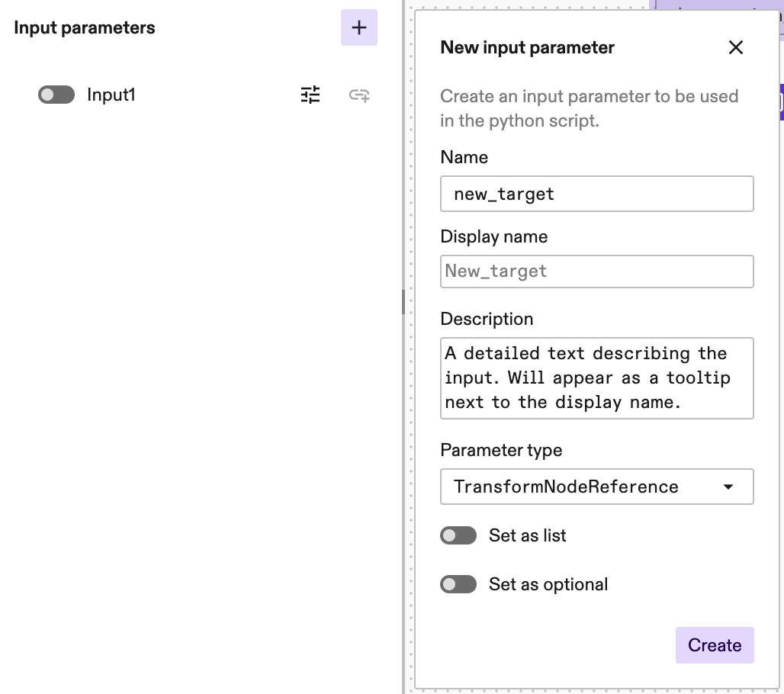Turn on the Set as list toggle
The height and width of the screenshot is (694, 784).
click(x=458, y=535)
